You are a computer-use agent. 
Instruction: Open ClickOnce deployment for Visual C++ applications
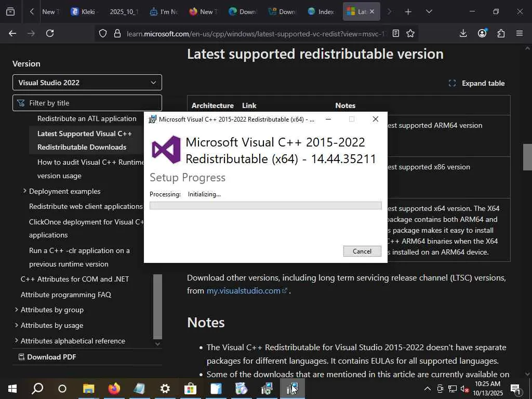[x=87, y=228]
